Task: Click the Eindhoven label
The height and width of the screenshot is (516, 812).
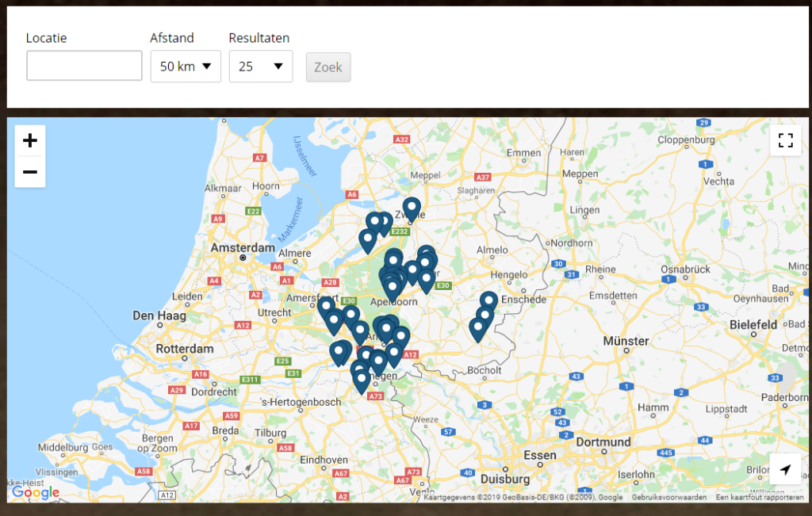Action: 324,460
